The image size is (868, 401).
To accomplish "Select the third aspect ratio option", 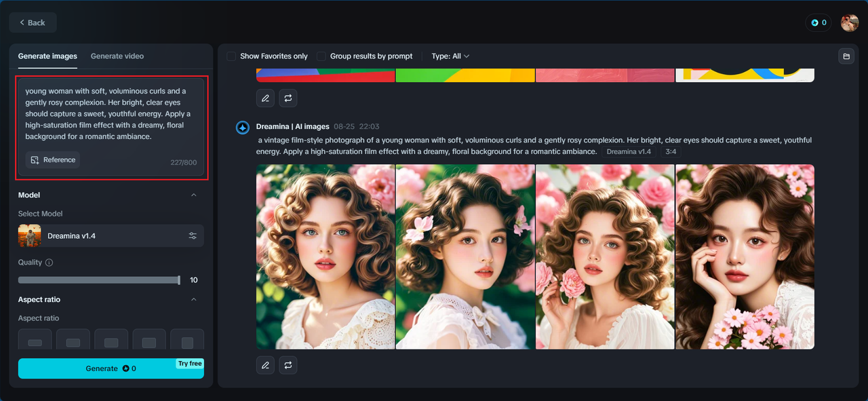I will pyautogui.click(x=111, y=340).
